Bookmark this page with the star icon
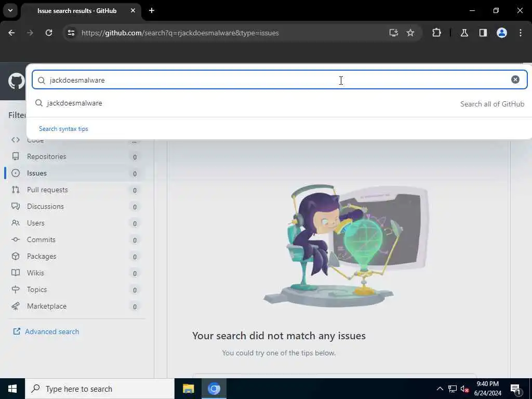The width and height of the screenshot is (532, 399). point(410,33)
